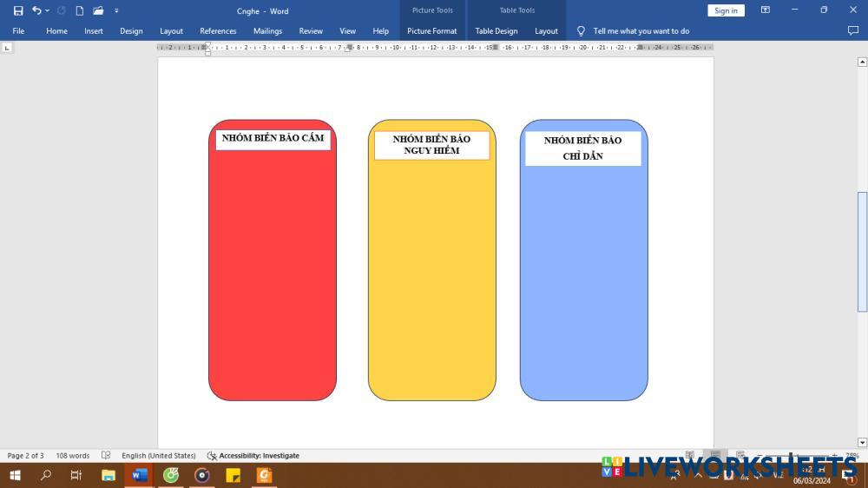Click Accessibility: Investigate in status bar
This screenshot has height=488, width=868.
[x=253, y=455]
